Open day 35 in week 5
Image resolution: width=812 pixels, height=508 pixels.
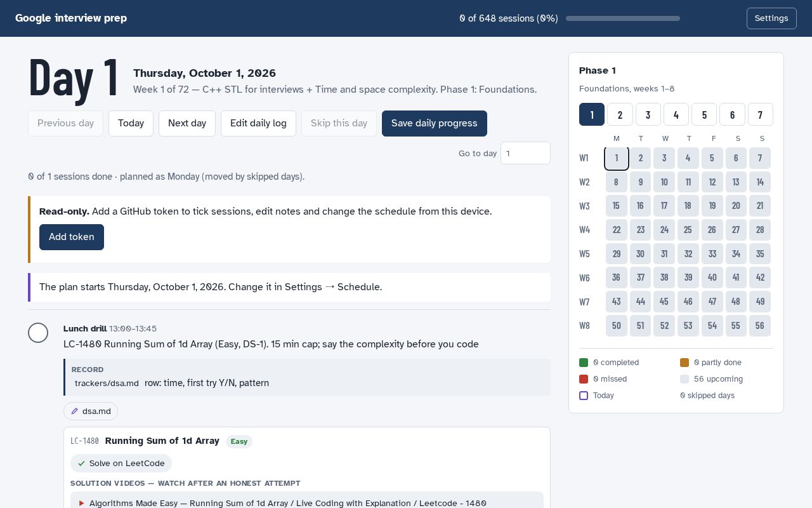[x=760, y=254]
